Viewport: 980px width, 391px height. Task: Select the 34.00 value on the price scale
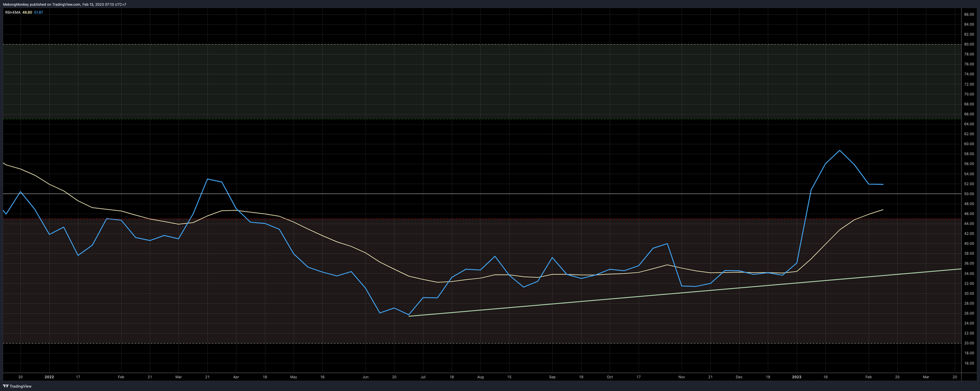[x=969, y=273]
